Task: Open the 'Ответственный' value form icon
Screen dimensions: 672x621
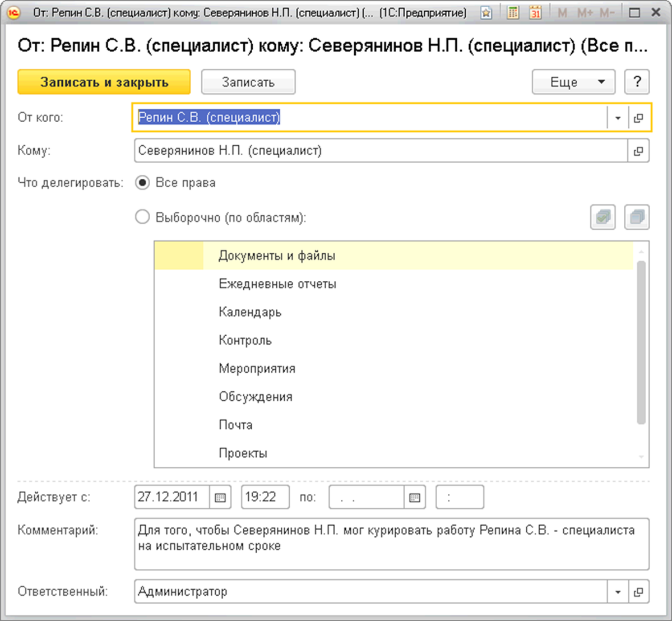Action: 638,592
